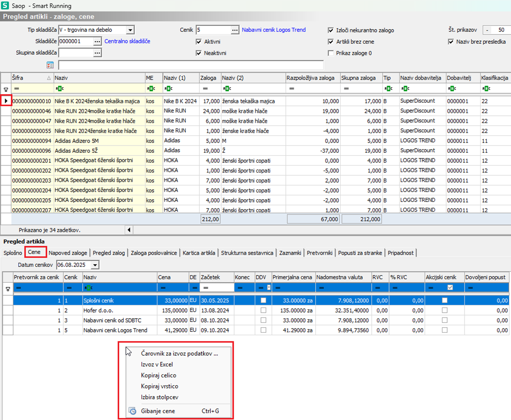Click the Naziv dobavitelja ABC filter icon

(x=405, y=88)
